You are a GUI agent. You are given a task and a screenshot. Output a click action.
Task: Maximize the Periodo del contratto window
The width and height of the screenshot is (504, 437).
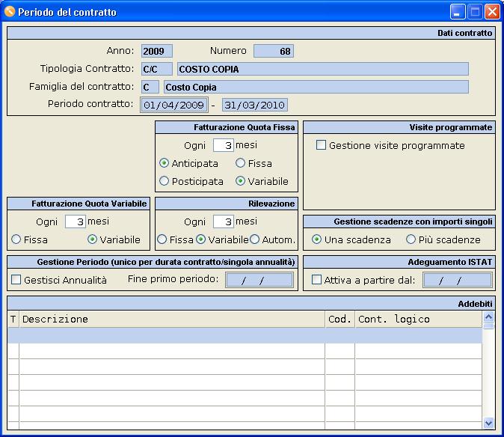pos(475,12)
